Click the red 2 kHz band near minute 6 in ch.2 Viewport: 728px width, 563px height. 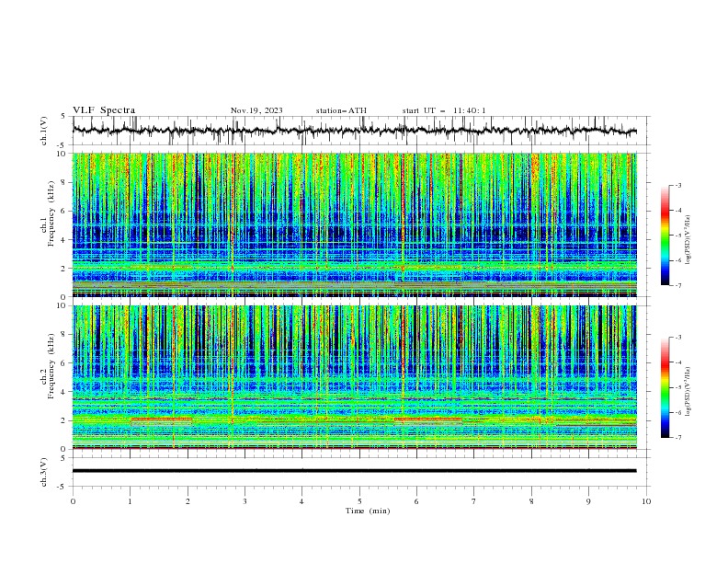click(x=427, y=419)
